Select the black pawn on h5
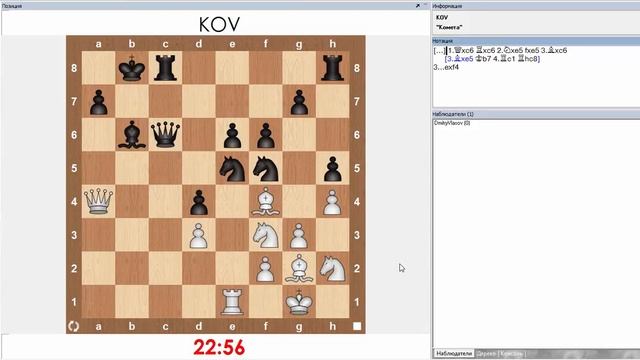This screenshot has width=640, height=360. (333, 169)
